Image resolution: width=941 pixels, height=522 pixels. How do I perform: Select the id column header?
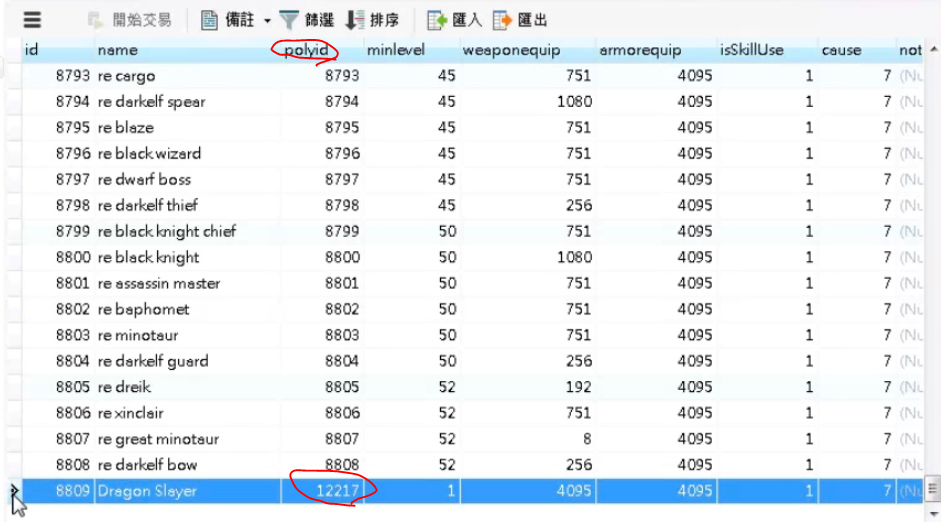(x=58, y=50)
